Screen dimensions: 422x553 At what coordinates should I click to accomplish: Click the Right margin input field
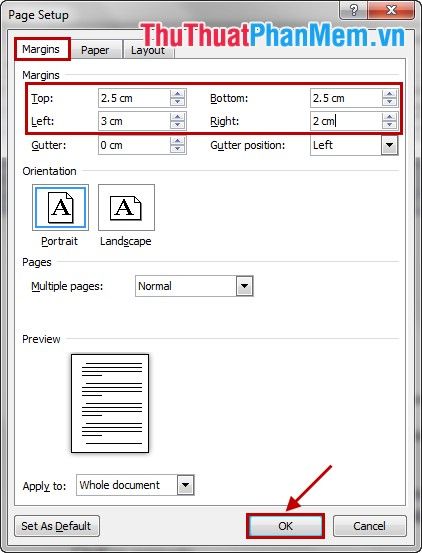coord(346,121)
